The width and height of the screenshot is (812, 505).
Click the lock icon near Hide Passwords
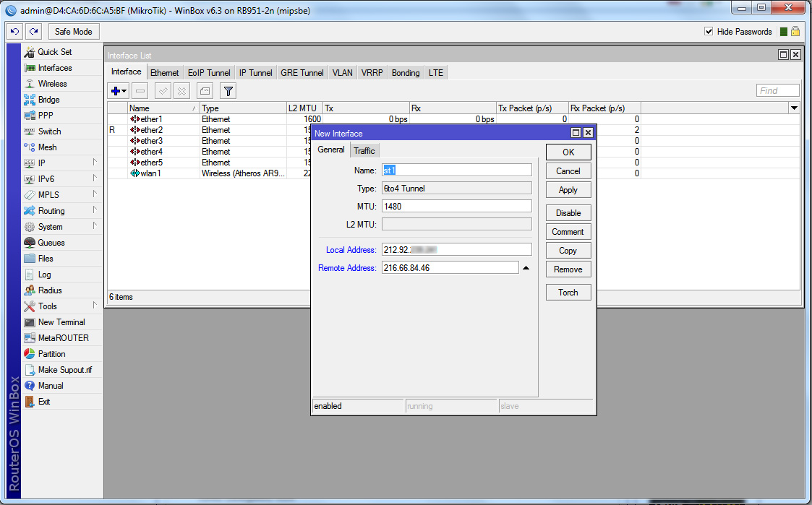[795, 32]
